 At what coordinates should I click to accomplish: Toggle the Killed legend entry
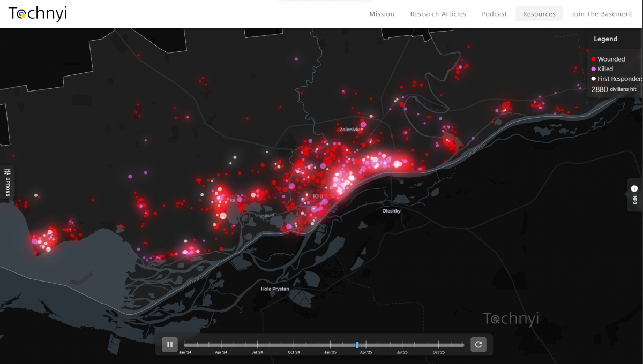pyautogui.click(x=605, y=69)
